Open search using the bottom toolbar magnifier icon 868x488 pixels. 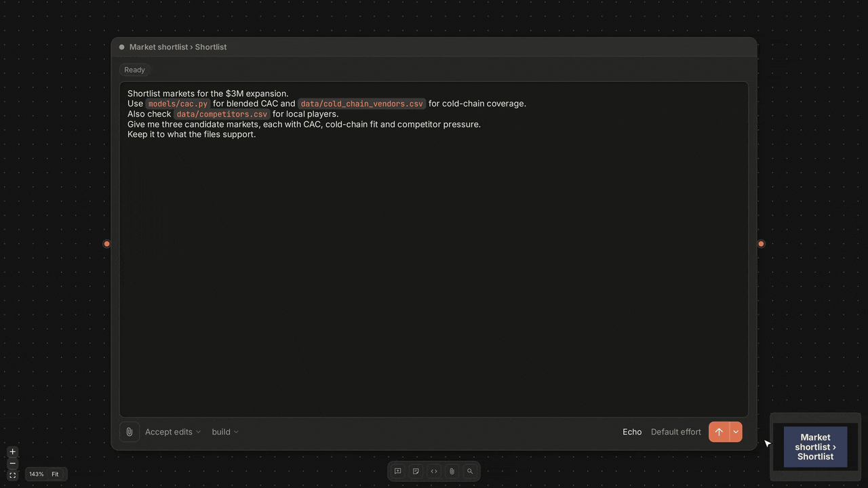click(470, 471)
